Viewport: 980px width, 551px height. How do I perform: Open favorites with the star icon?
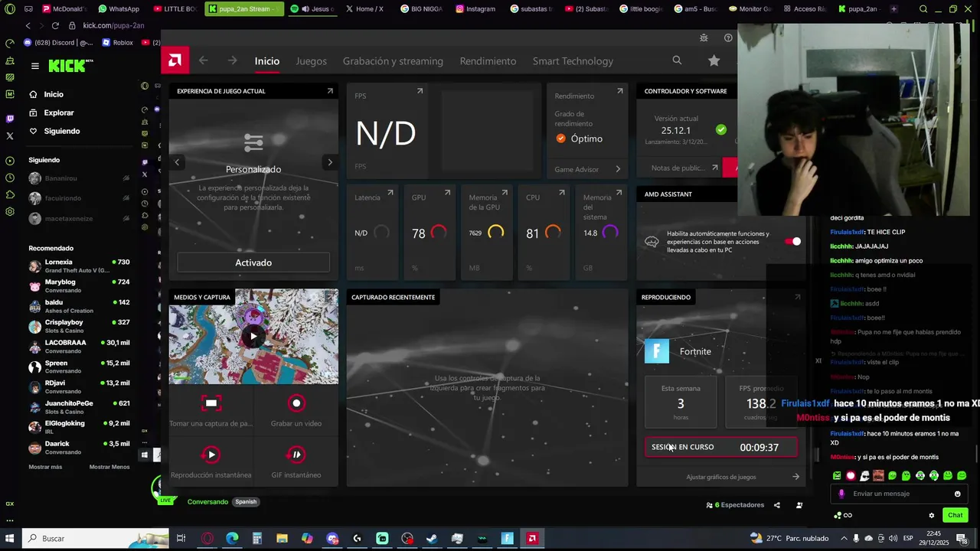tap(714, 60)
